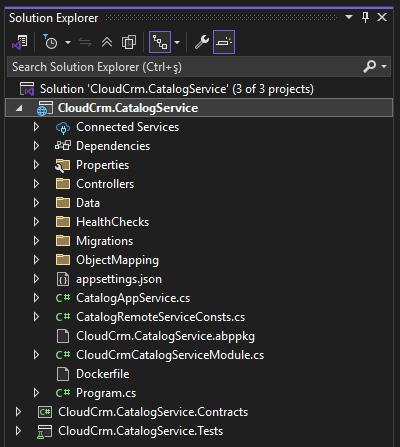Pin the Solution Explorer with auto-hide pushpin
Screen dimensions: 400x447
[365, 17]
